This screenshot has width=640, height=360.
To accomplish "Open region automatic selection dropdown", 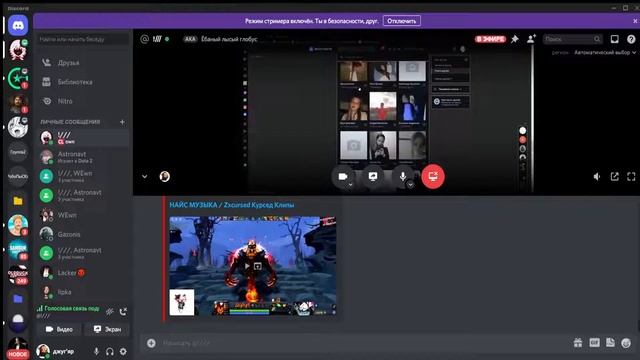I will click(x=605, y=52).
